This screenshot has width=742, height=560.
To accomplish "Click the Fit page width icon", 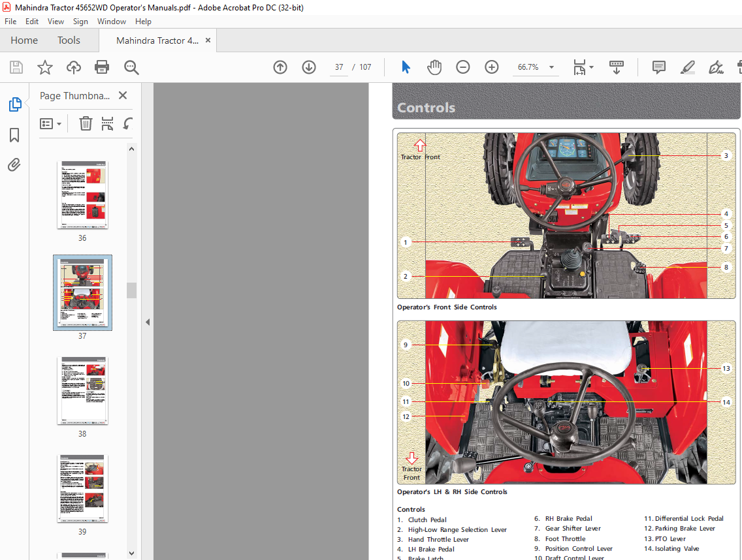I will [x=580, y=67].
